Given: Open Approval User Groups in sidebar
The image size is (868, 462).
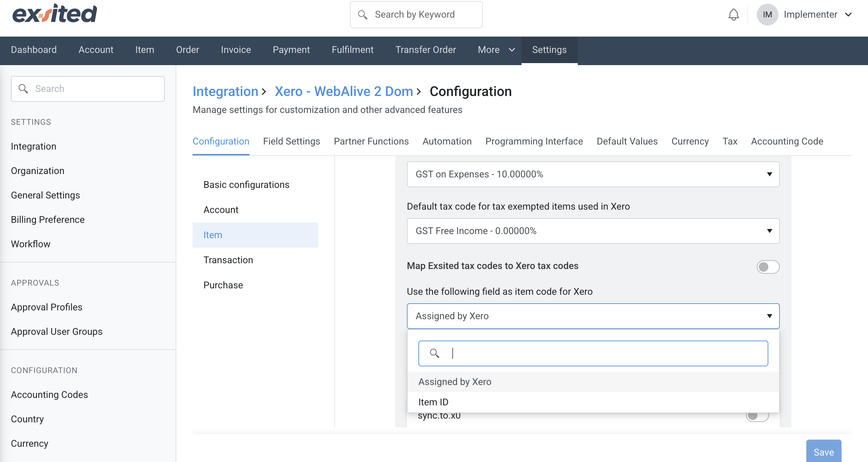Looking at the screenshot, I should pyautogui.click(x=57, y=332).
